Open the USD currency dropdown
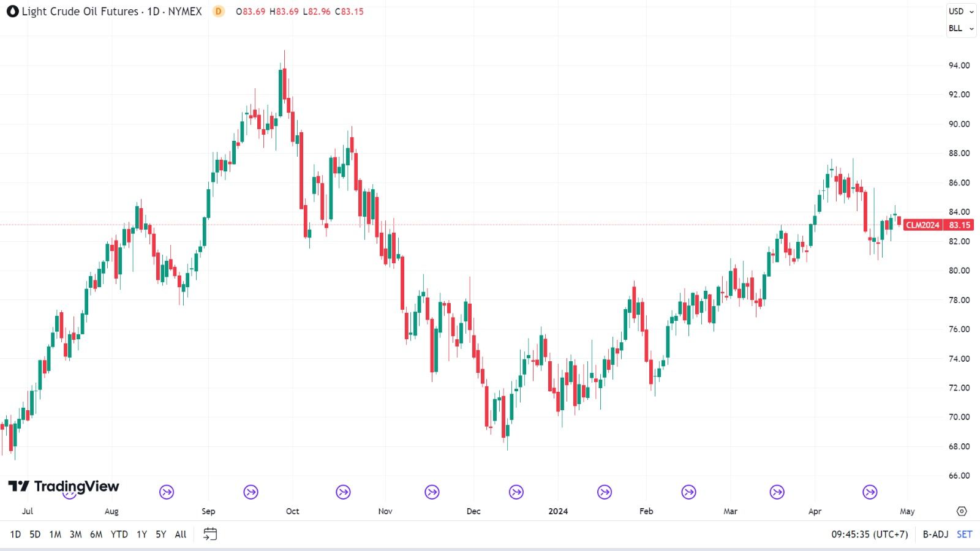980x551 pixels. 961,12
